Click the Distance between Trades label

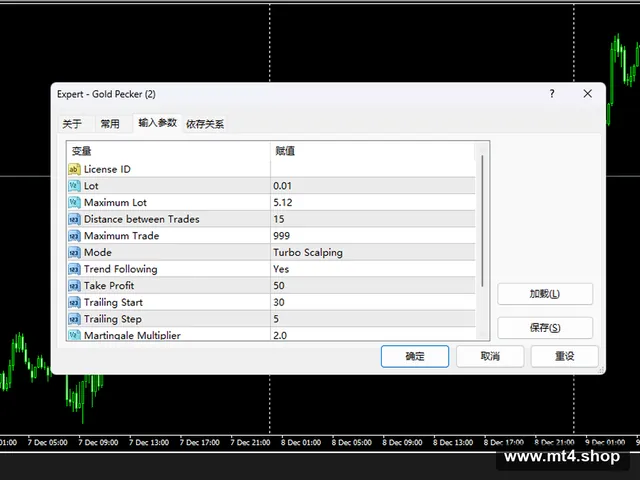pos(142,219)
